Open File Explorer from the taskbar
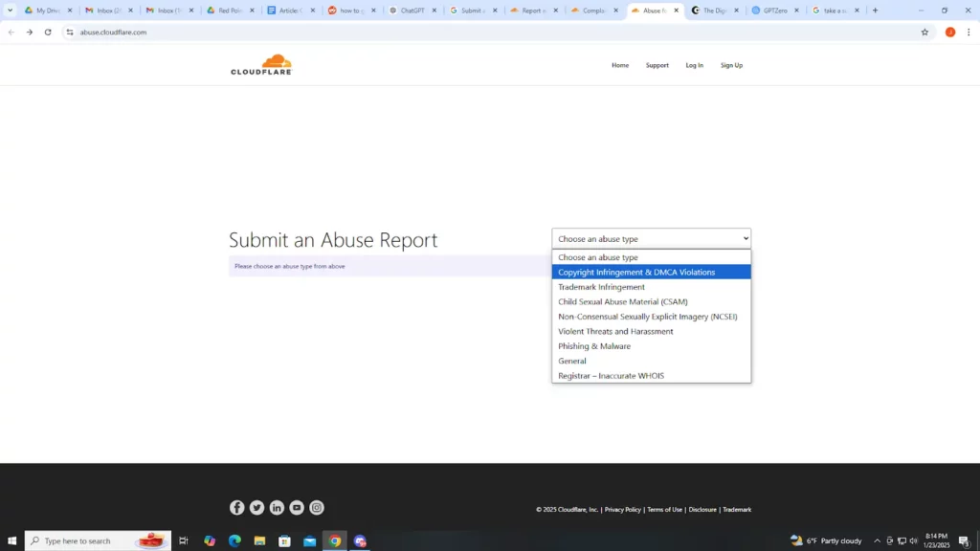This screenshot has height=551, width=980. point(259,541)
